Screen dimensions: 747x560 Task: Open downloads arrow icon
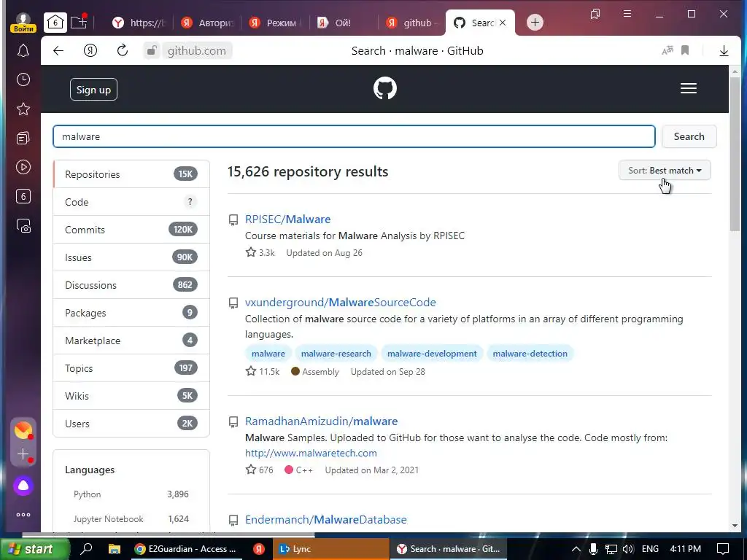pos(724,50)
